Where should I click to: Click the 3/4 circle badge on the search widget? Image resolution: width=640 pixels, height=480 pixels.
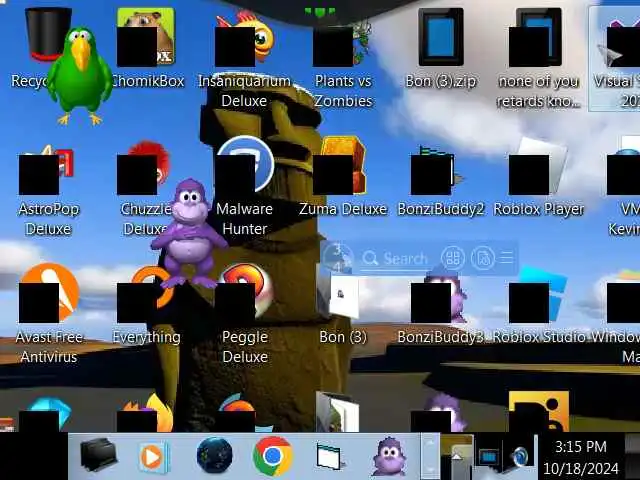point(338,257)
